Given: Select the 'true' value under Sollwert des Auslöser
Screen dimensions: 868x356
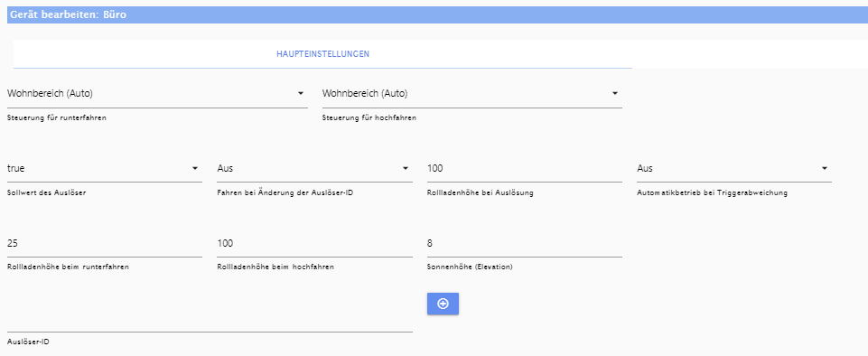Looking at the screenshot, I should click(x=105, y=168).
